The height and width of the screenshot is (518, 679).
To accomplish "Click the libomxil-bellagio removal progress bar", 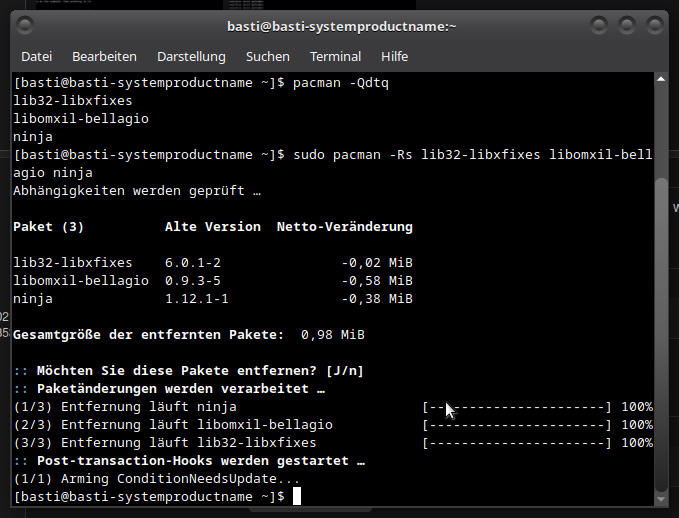I will [x=517, y=425].
